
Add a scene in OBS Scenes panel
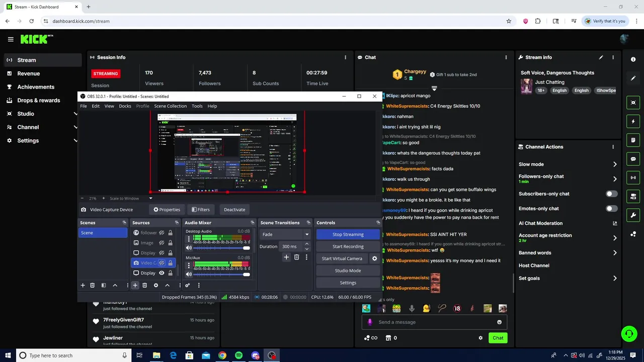coord(83,285)
